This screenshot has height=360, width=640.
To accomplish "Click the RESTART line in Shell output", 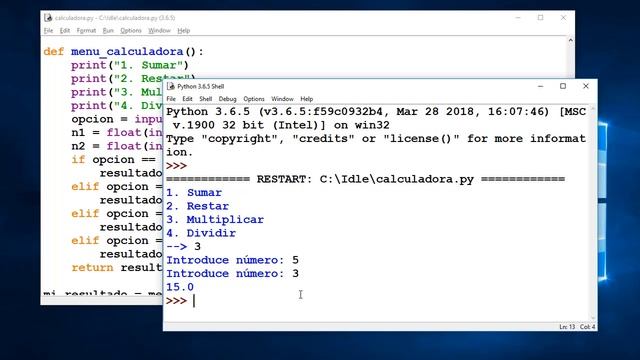I will (x=365, y=179).
